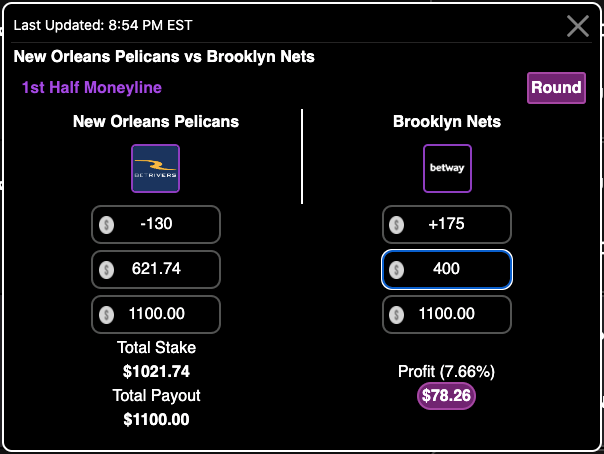Select the -130 odds input field

click(x=156, y=224)
